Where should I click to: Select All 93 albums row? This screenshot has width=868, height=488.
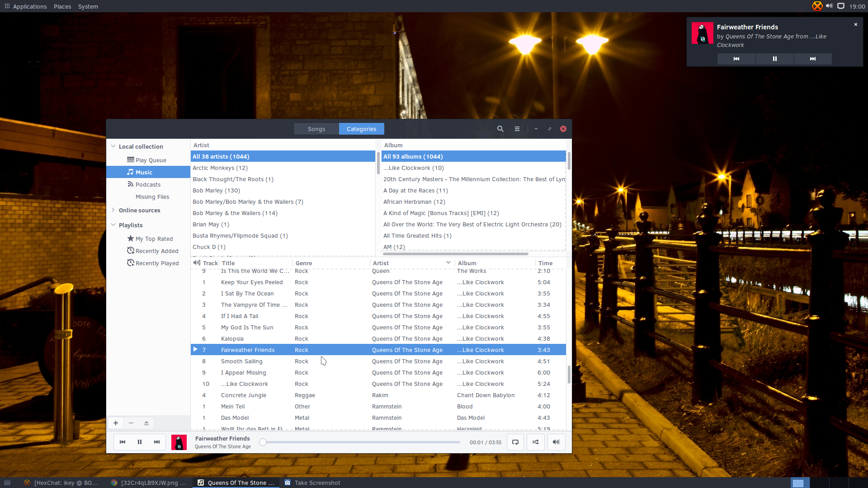[473, 156]
